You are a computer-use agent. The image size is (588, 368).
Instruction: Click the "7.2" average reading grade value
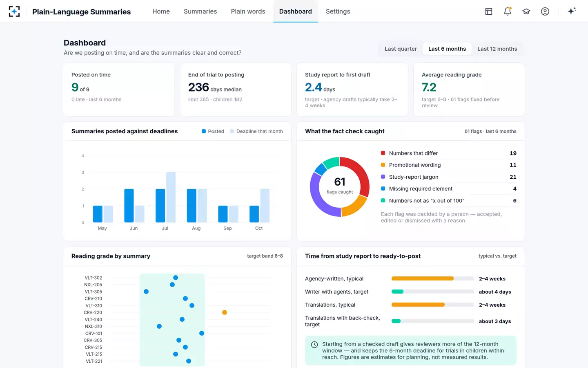point(429,88)
